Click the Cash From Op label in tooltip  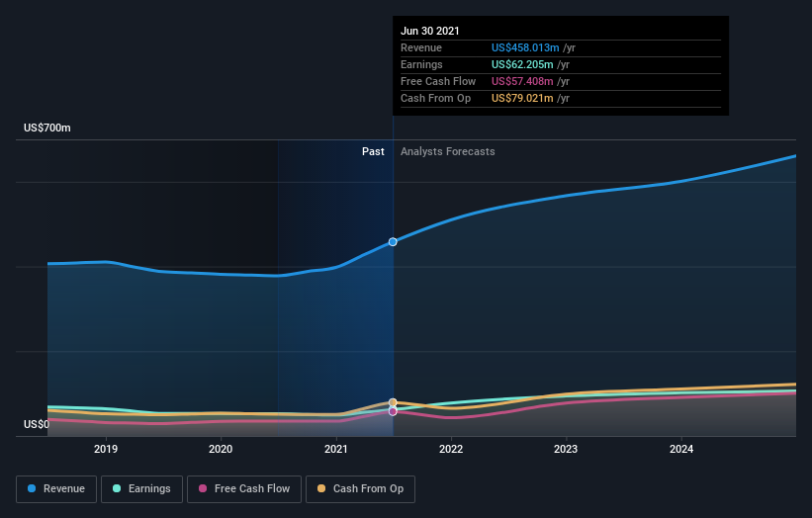435,98
